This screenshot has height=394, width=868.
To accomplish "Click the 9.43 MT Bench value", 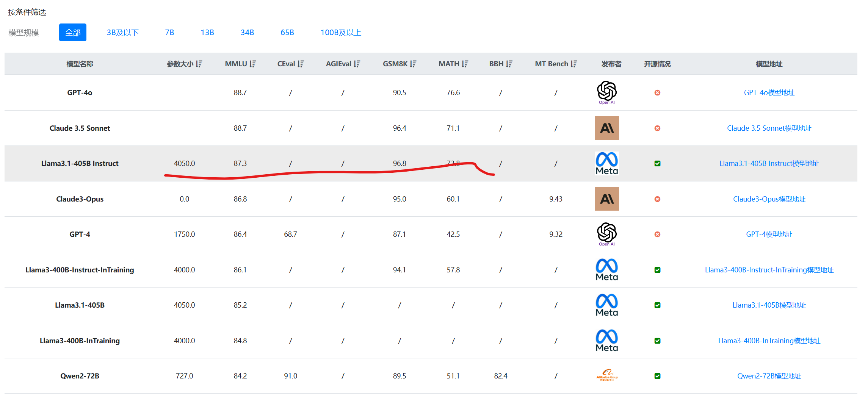I will tap(556, 199).
